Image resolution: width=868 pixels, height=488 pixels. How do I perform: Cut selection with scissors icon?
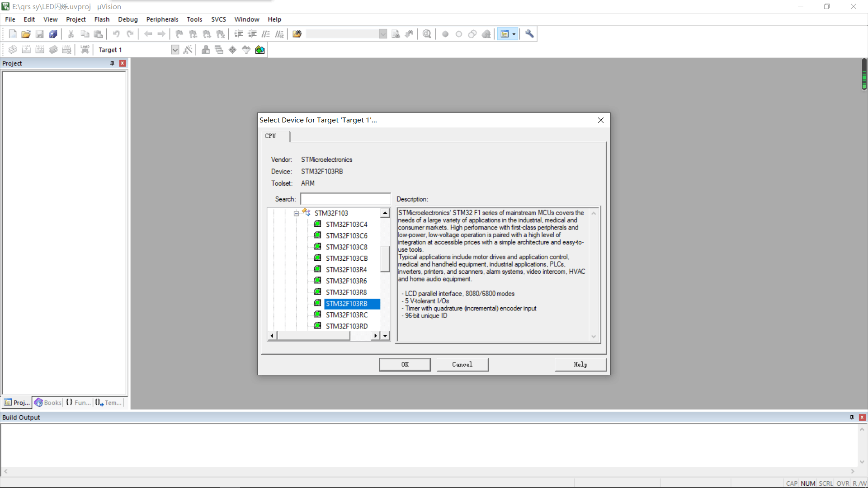click(x=71, y=34)
